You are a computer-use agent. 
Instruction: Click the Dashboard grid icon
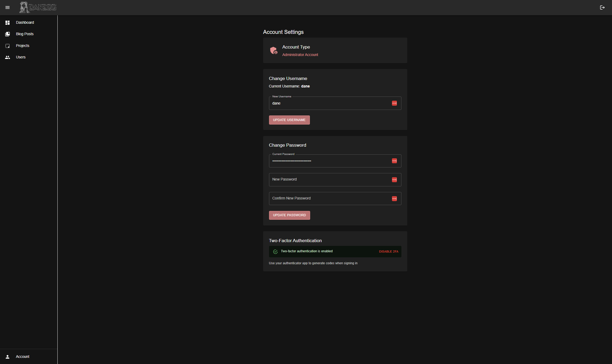click(7, 23)
